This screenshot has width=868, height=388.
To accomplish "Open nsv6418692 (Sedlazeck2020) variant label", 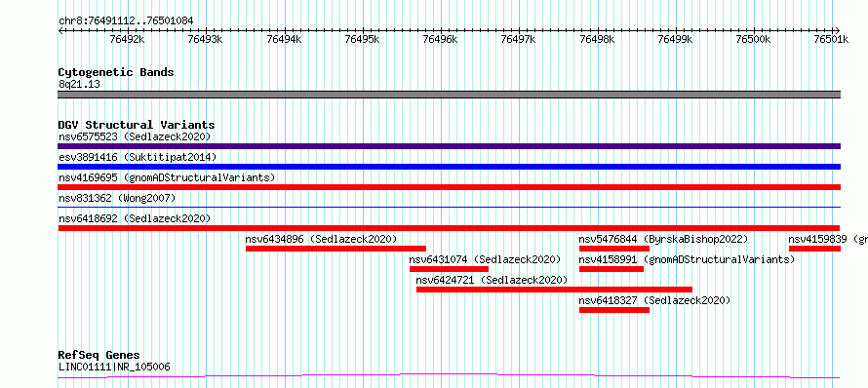I will (x=135, y=218).
